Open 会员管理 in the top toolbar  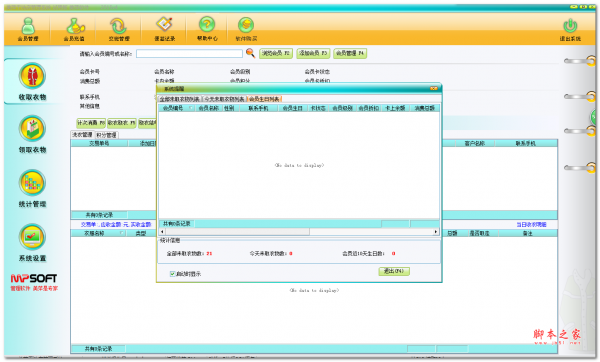pos(28,29)
